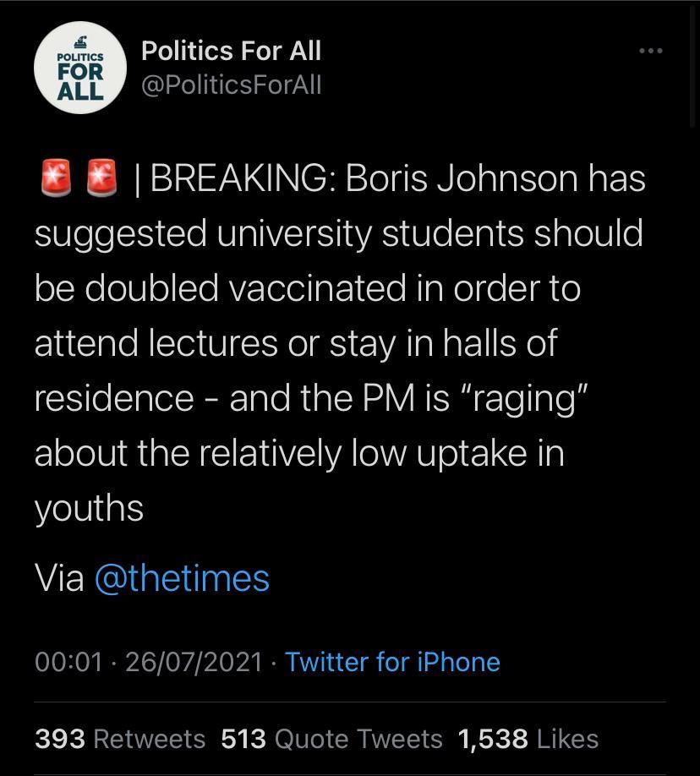View the 393 Retweets list
The height and width of the screenshot is (776, 700).
pos(120,739)
